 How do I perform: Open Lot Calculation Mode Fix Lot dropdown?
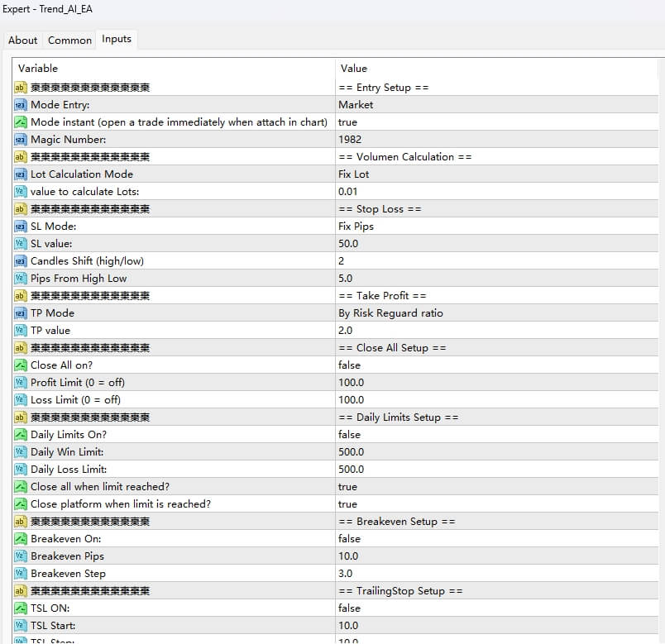click(x=354, y=174)
